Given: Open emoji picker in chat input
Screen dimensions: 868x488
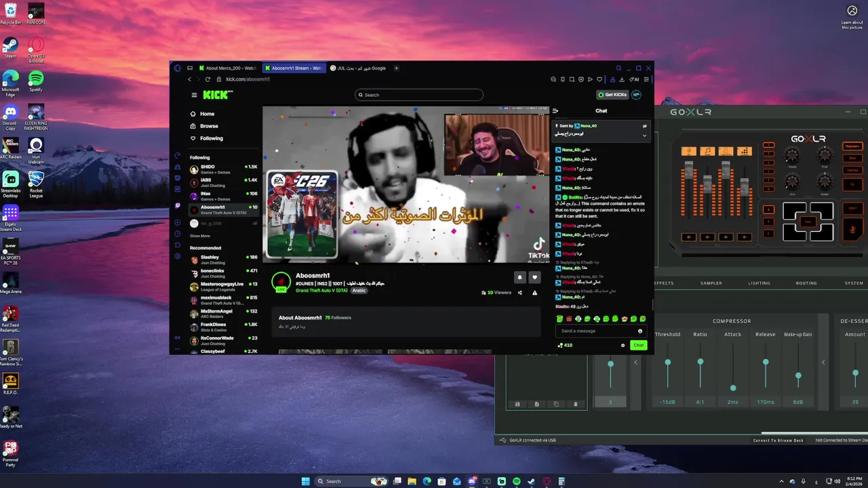Looking at the screenshot, I should pyautogui.click(x=639, y=331).
